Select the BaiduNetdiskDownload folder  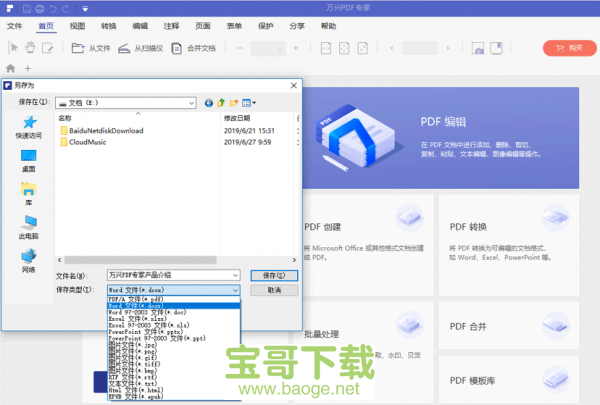102,131
